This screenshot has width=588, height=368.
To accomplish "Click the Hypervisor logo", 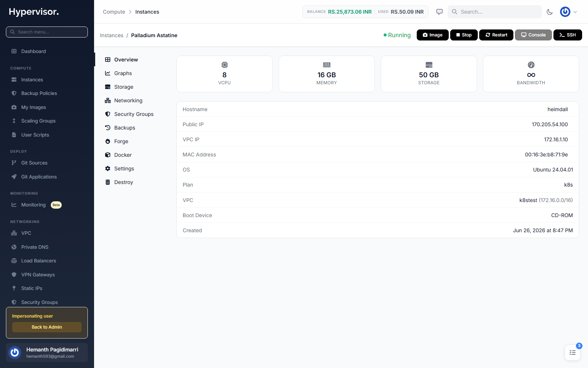I will point(34,12).
